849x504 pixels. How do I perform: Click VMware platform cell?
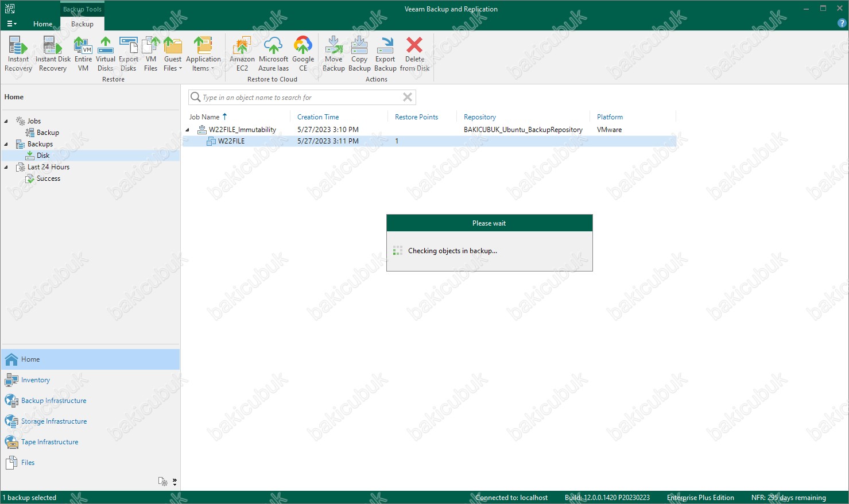pyautogui.click(x=609, y=130)
